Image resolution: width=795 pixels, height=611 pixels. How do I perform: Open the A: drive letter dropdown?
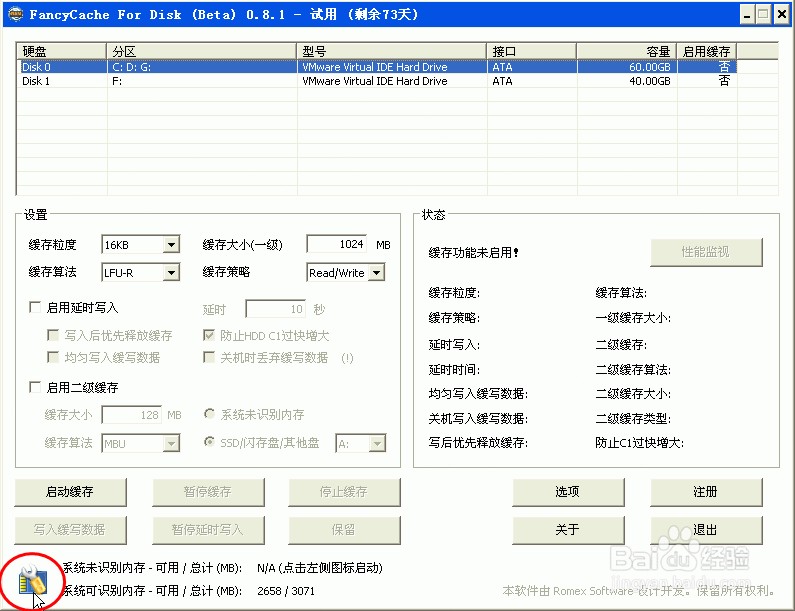coord(376,444)
